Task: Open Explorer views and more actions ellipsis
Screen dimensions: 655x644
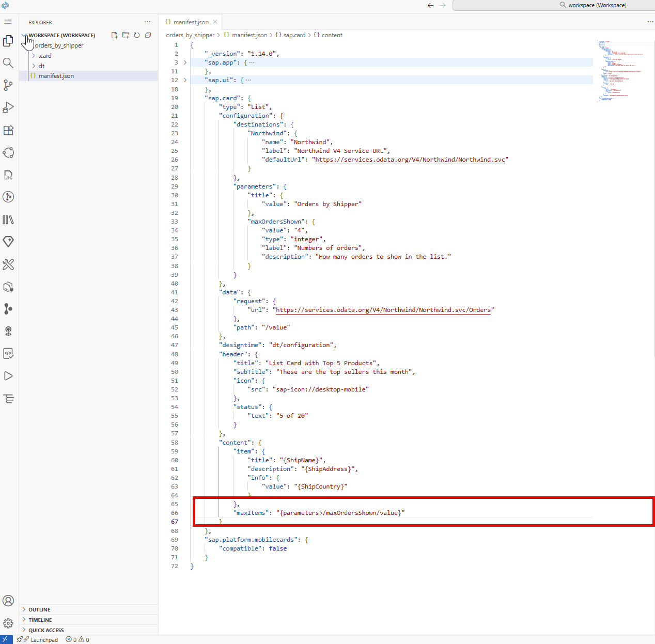Action: [148, 22]
